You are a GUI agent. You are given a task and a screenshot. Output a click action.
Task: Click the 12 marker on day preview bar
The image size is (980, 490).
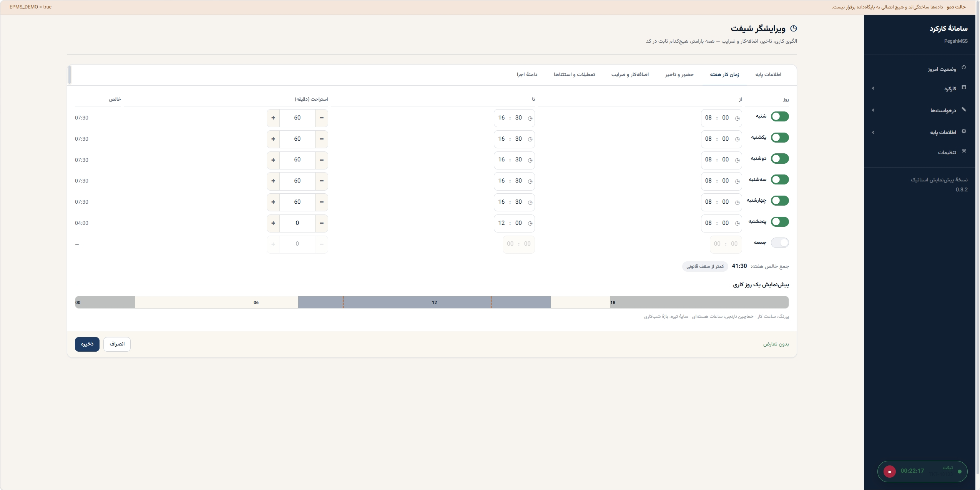click(x=434, y=302)
